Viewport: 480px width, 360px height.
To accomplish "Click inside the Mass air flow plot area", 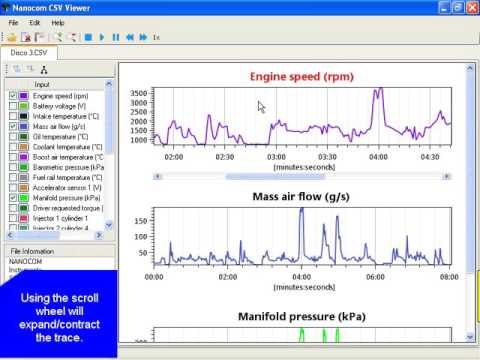I will tap(302, 236).
